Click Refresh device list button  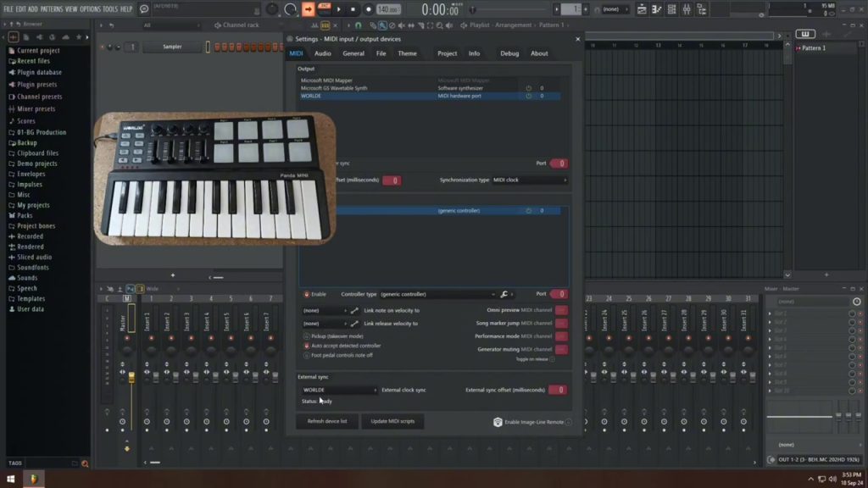click(327, 422)
